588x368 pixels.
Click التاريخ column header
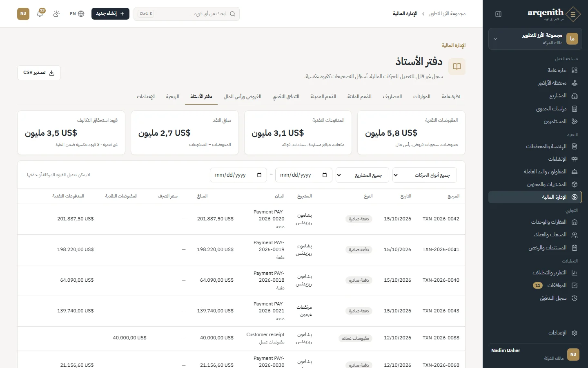tap(406, 196)
